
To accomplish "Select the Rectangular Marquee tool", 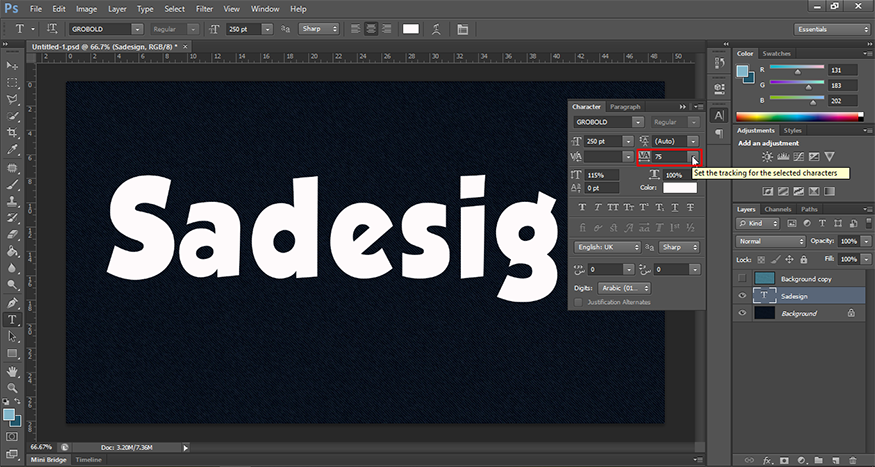I will click(x=12, y=83).
